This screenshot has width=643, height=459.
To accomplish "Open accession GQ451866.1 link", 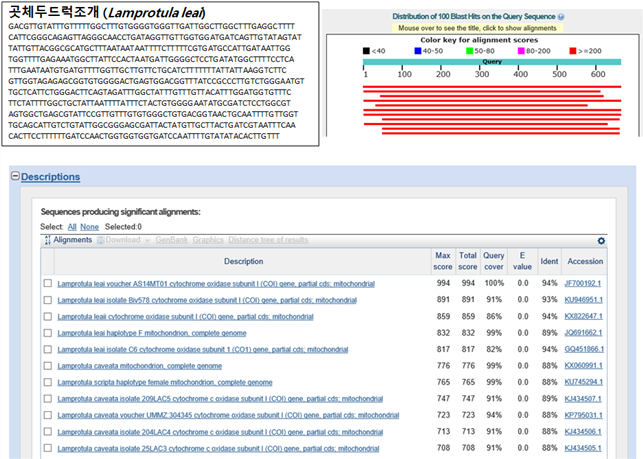I will point(584,349).
